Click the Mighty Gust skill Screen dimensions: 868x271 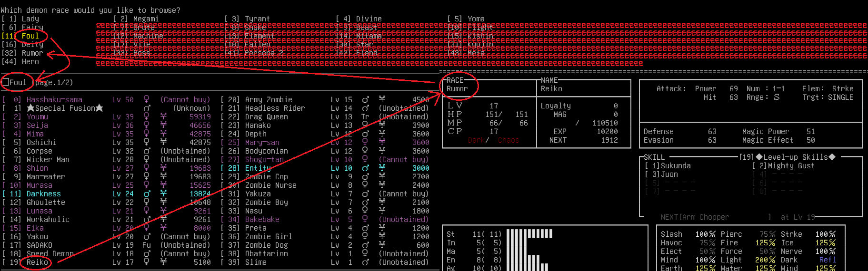783,166
